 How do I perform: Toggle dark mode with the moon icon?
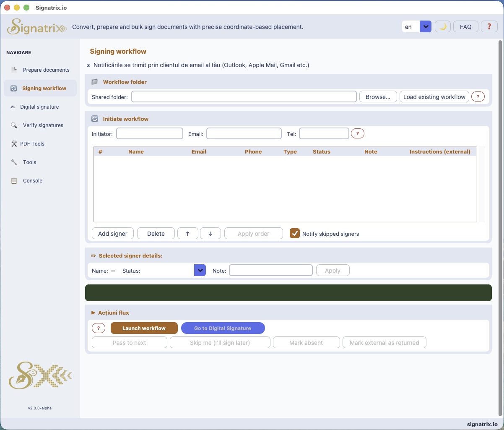coord(442,26)
